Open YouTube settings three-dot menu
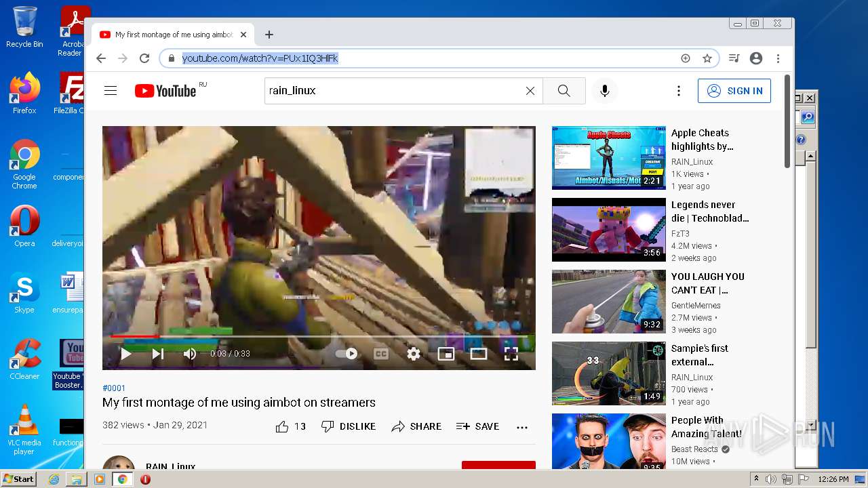868x488 pixels. point(678,91)
